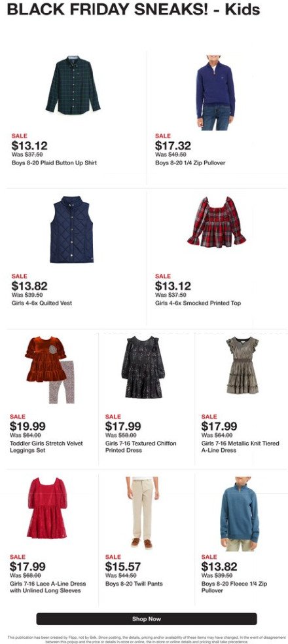Open the blue fleece pullover photo
This screenshot has height=644, width=288.
240,514
